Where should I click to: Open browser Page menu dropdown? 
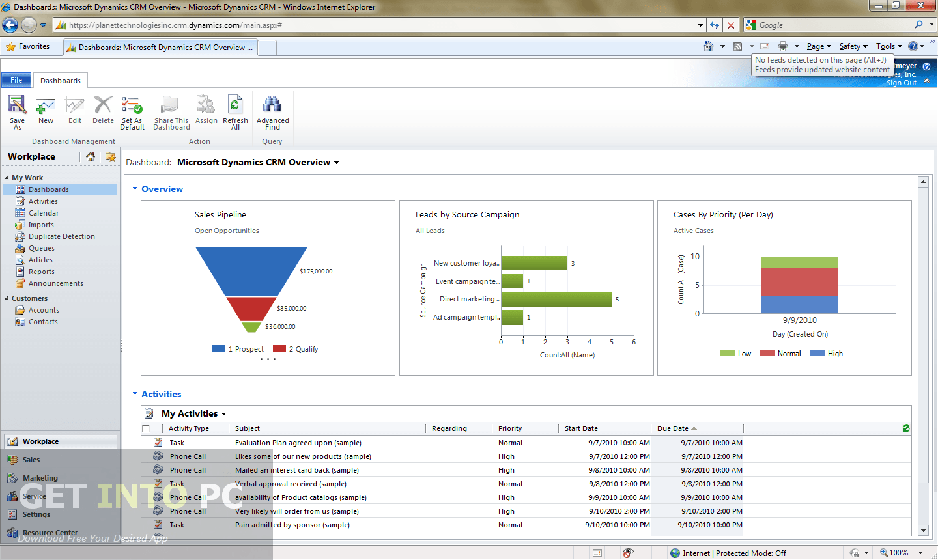click(x=819, y=46)
